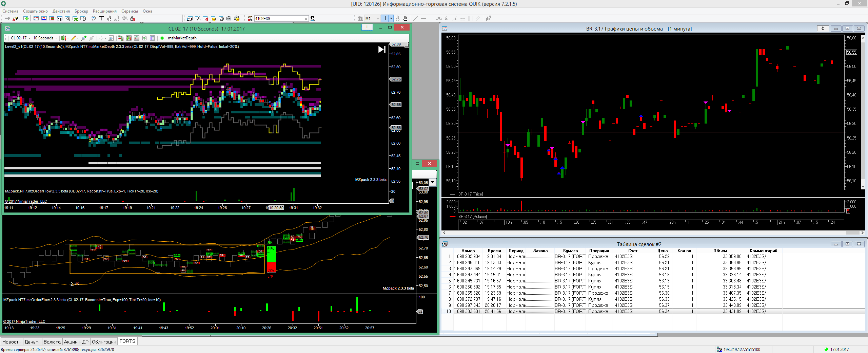Jump to chart end with skip arrow
This screenshot has width=868, height=353.
click(x=382, y=50)
